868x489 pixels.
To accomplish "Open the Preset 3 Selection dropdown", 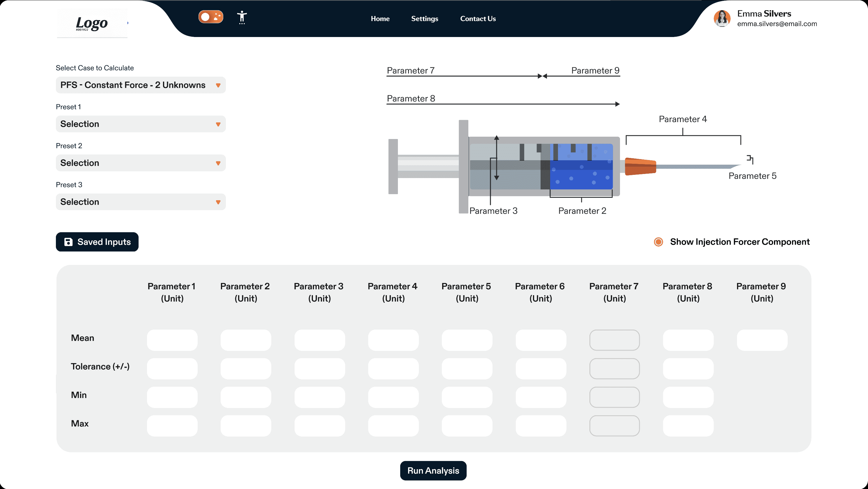I will pos(141,202).
